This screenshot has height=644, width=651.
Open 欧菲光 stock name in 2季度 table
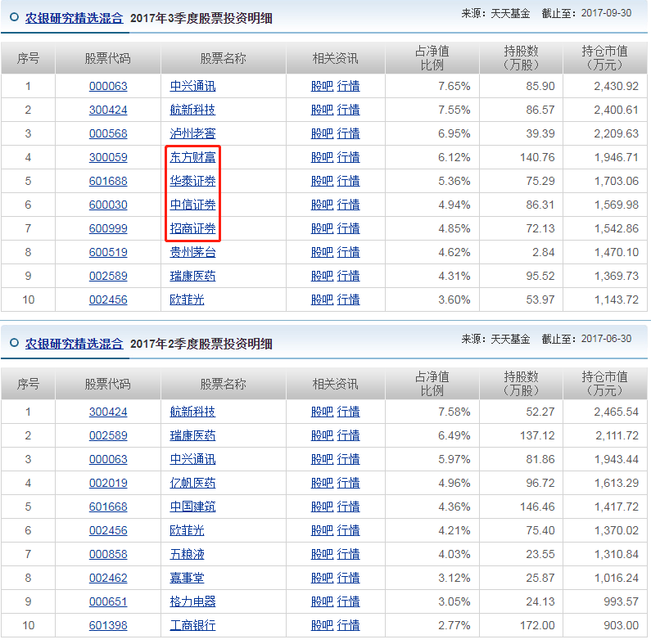click(187, 530)
